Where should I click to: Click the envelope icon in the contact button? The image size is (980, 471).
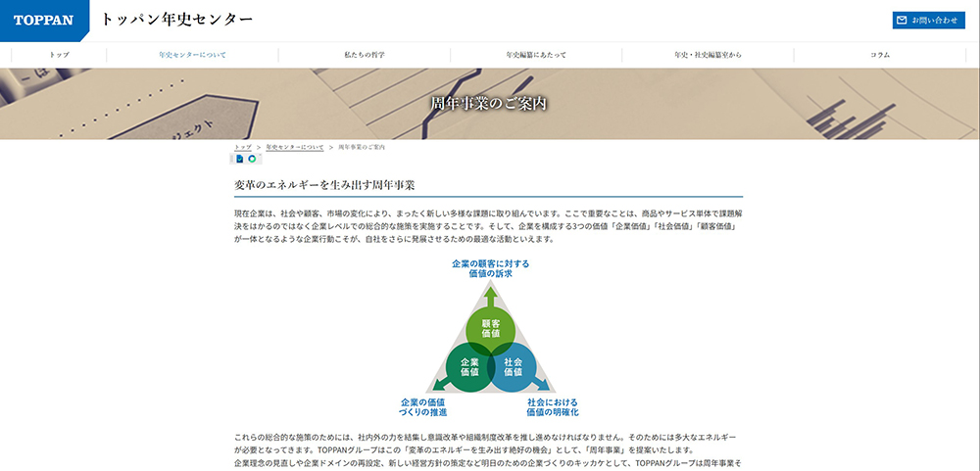coord(902,20)
